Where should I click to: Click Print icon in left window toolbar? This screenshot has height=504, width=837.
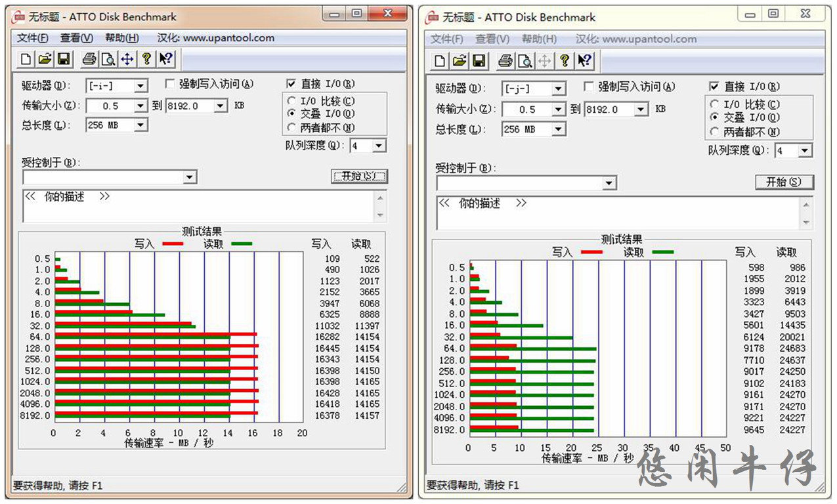[89, 59]
